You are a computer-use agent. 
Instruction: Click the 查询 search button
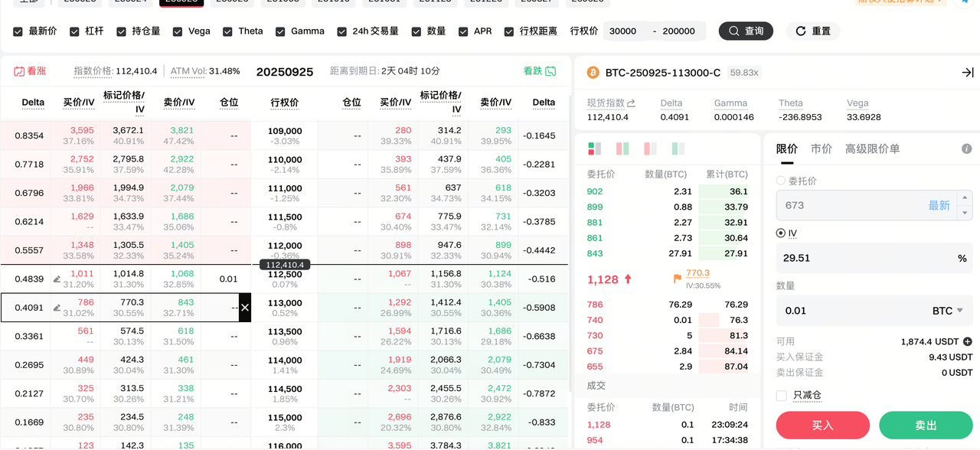click(x=746, y=31)
